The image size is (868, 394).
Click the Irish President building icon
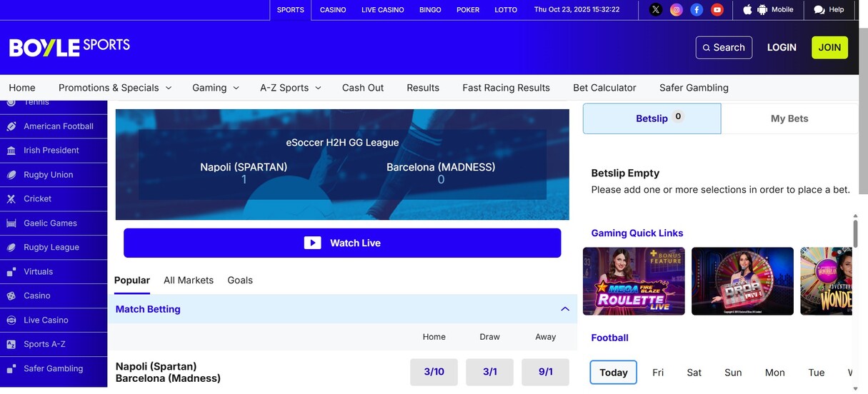[11, 151]
